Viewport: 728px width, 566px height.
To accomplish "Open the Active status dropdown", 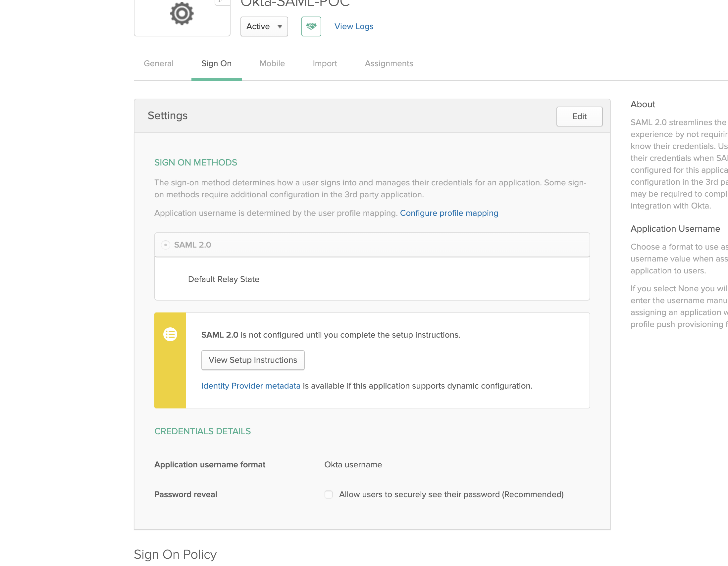I will pos(264,26).
